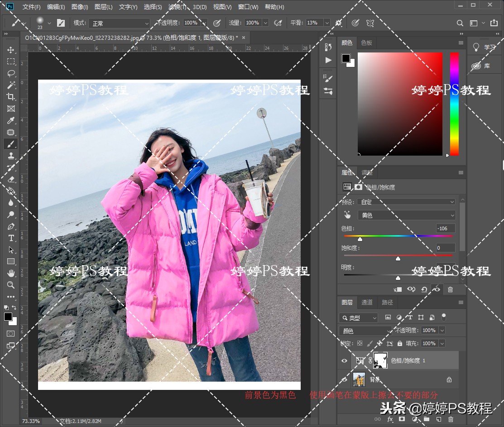Open the 黄色 color range dropdown
Viewport: 504px width, 427px height.
[406, 215]
